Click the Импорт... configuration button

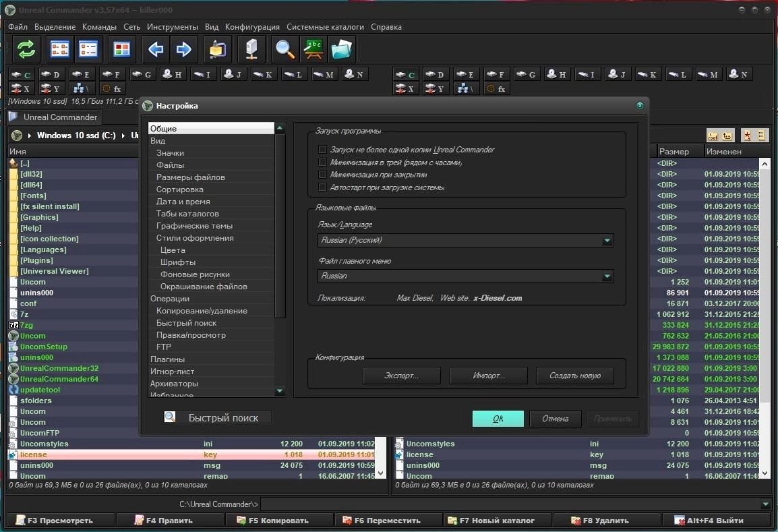tap(488, 376)
